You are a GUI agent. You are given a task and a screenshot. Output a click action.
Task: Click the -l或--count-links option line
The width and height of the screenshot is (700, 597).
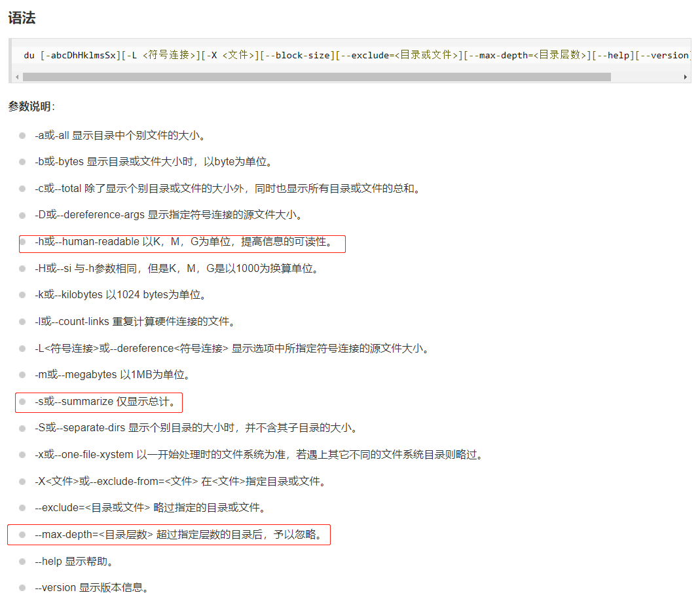click(136, 322)
